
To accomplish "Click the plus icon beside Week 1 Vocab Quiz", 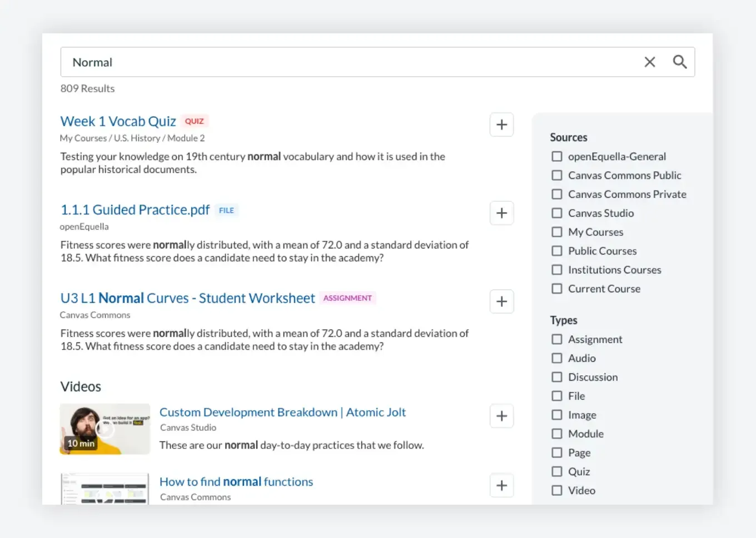I will pyautogui.click(x=501, y=124).
